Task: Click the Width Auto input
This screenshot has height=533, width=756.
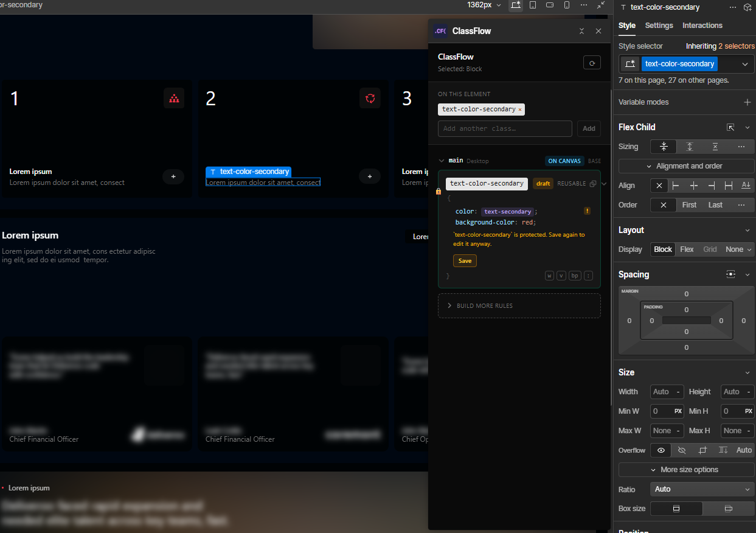Action: point(667,392)
